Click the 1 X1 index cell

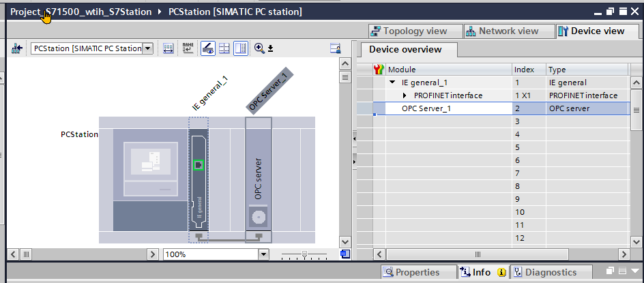tap(529, 95)
